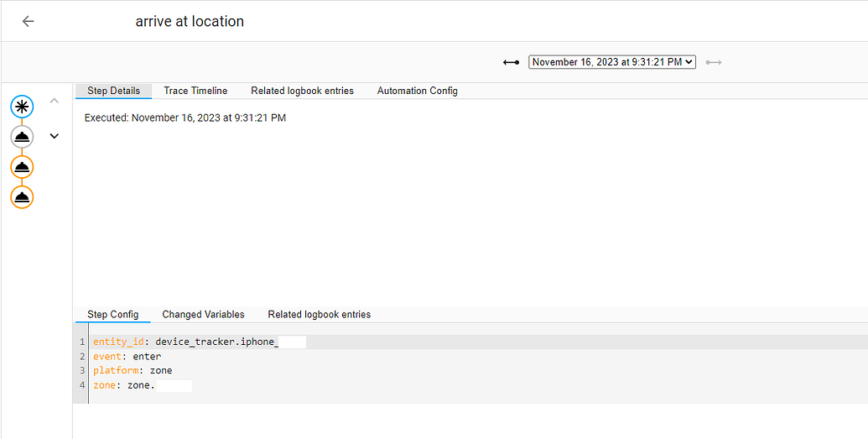Select the middle orange action node
868x439 pixels.
click(22, 167)
